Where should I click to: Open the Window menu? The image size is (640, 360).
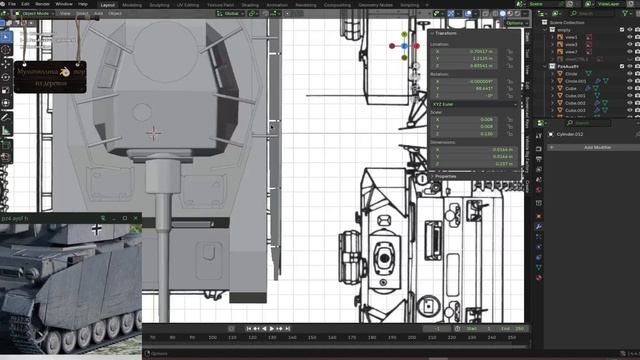tap(64, 4)
